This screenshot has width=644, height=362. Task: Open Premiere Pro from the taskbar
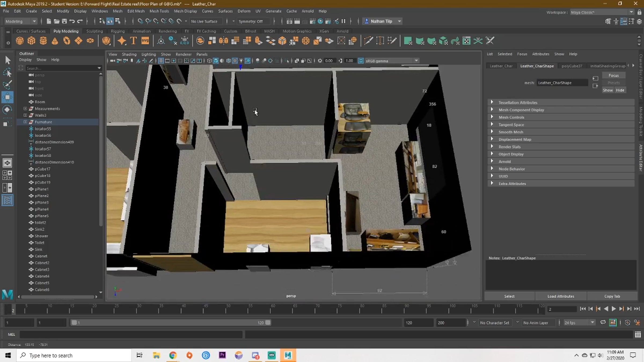pyautogui.click(x=222, y=355)
